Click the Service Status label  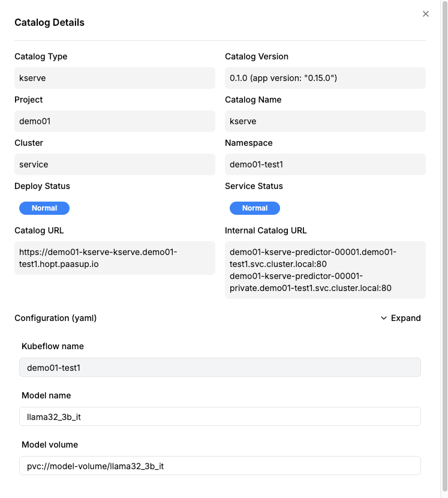click(x=254, y=186)
